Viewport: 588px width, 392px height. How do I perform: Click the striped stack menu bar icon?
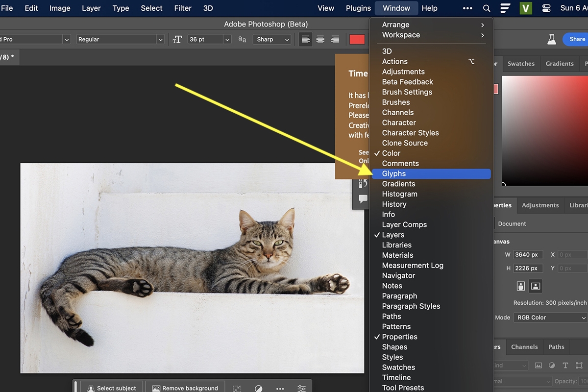[x=506, y=8]
